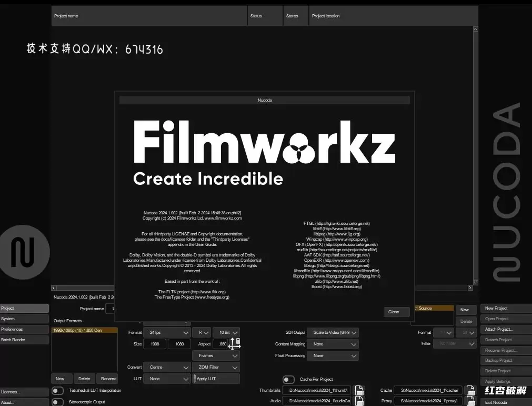This screenshot has height=406, width=532.
Task: Open the SDI Output Scale to Video dropdown
Action: tap(333, 332)
